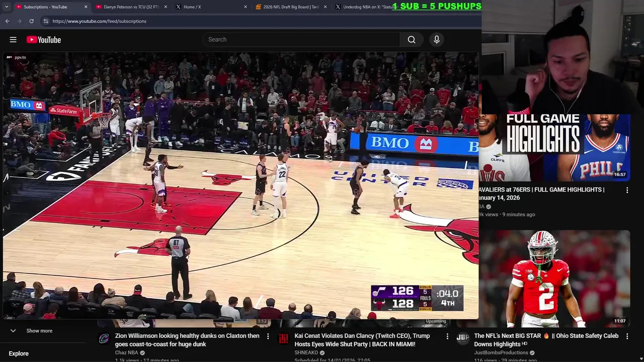This screenshot has height=362, width=644.
Task: Open Zion Williamson looking healthy dunks video title
Action: [x=187, y=340]
